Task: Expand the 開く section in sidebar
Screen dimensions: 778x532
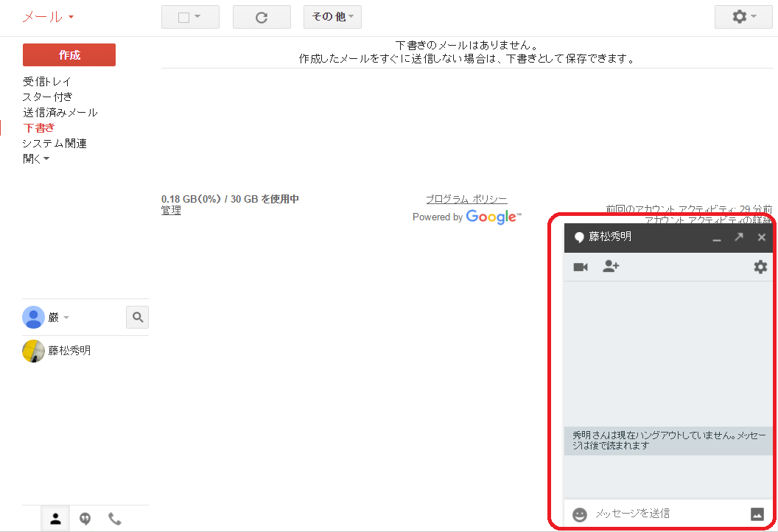Action: (36, 158)
